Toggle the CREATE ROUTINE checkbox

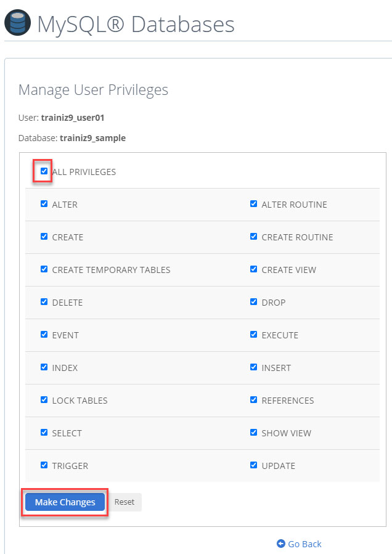click(253, 237)
